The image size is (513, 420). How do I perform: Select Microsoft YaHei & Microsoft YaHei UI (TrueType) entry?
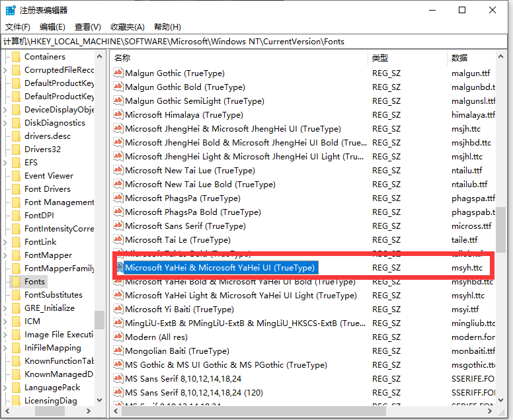pos(220,267)
